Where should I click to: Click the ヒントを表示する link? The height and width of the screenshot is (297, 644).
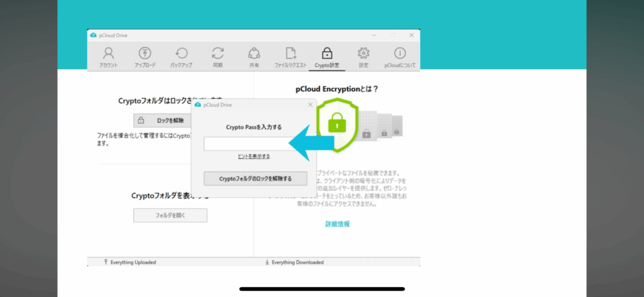[x=254, y=157]
